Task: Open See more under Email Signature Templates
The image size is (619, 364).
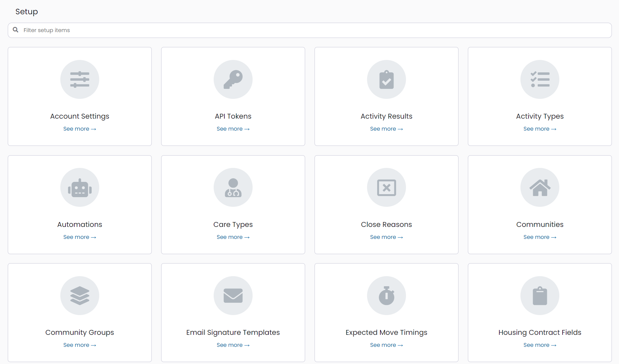Action: 233,345
